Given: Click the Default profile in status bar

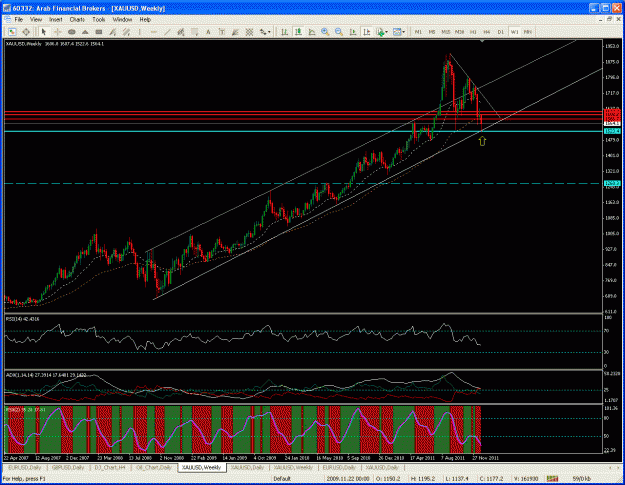Looking at the screenshot, I should pos(282,479).
